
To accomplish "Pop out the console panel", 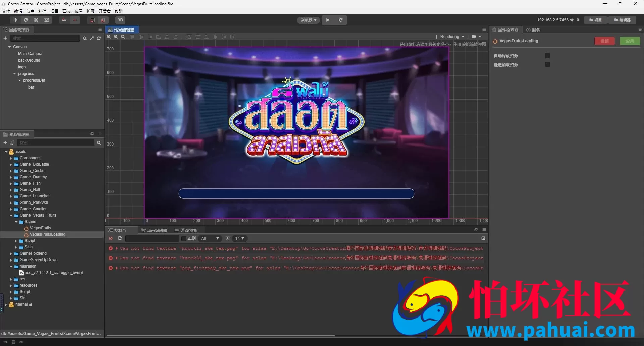I will [x=476, y=230].
